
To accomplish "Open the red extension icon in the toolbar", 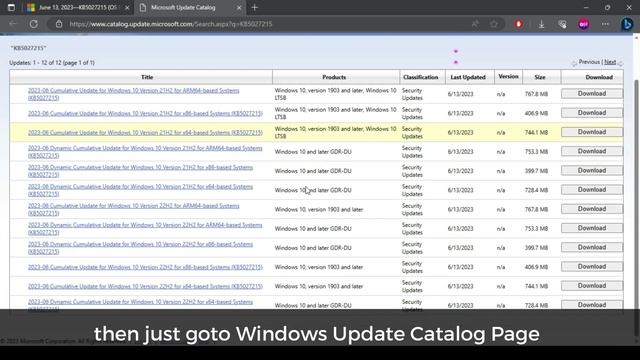I will [518, 24].
